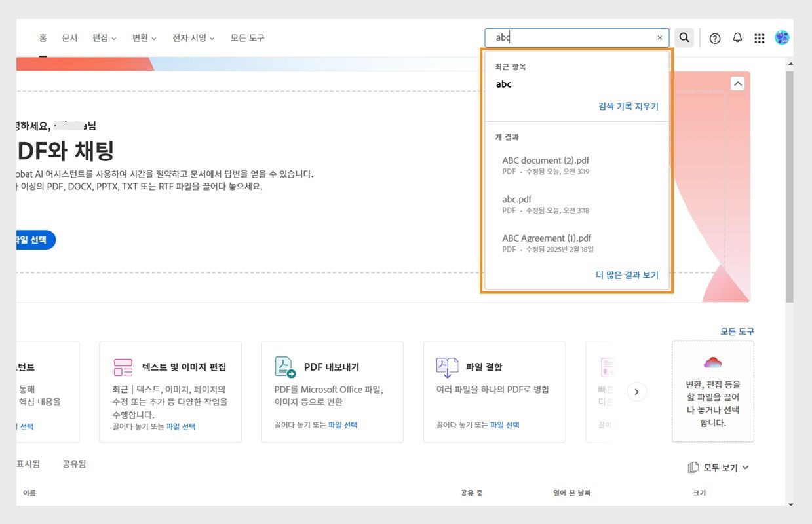This screenshot has height=524, width=812.
Task: Open the Adobe apps grid launcher
Action: point(759,38)
